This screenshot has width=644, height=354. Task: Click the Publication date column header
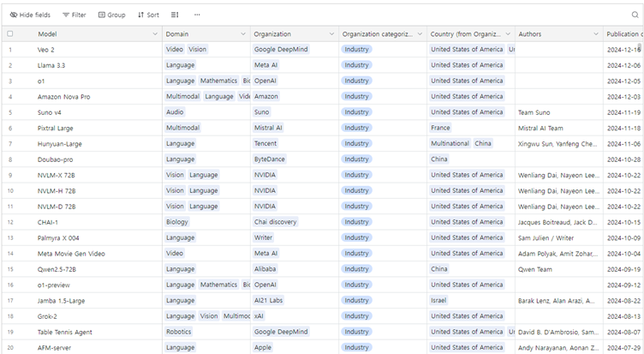(x=623, y=34)
